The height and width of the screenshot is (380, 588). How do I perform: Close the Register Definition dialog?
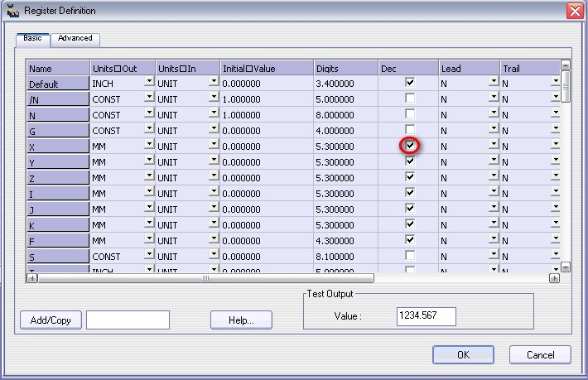point(575,11)
